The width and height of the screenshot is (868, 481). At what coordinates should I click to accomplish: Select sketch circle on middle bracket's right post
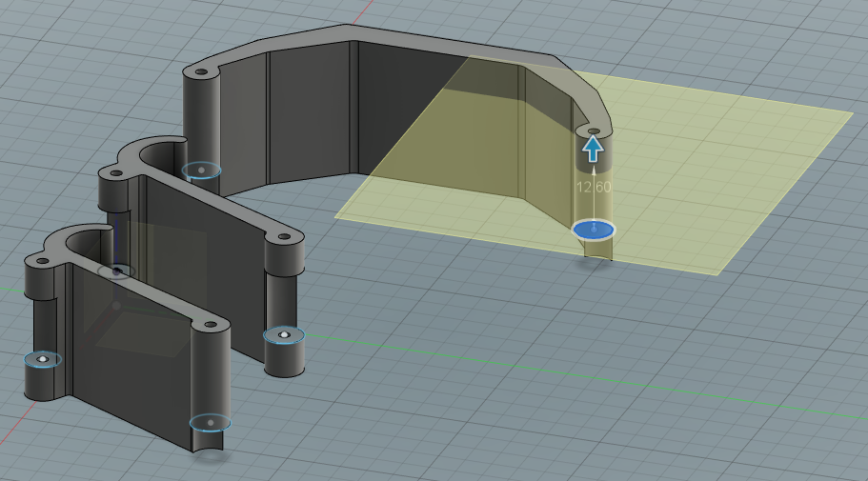coord(284,335)
